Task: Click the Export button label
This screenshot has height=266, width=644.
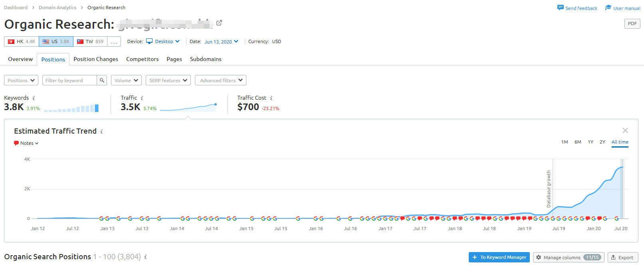Action: pyautogui.click(x=626, y=258)
